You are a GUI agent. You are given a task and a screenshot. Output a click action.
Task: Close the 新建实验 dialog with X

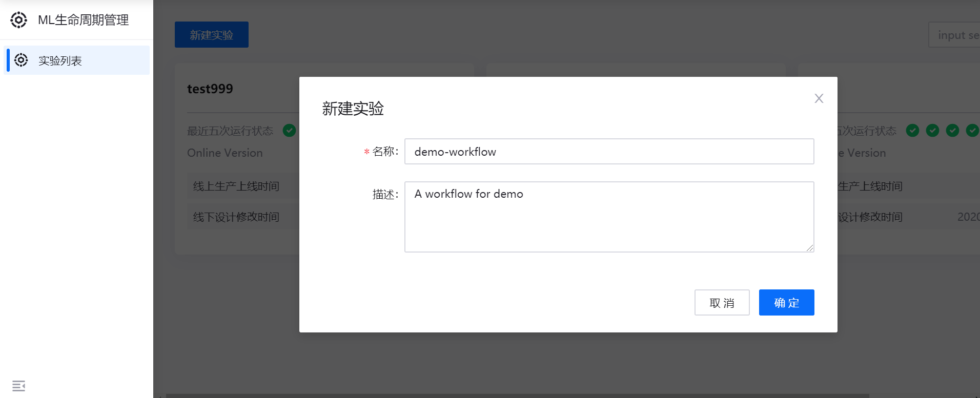(819, 98)
